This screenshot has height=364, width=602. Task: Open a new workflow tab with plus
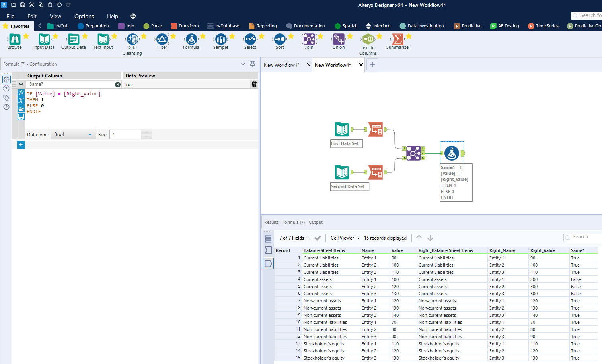[x=372, y=65]
